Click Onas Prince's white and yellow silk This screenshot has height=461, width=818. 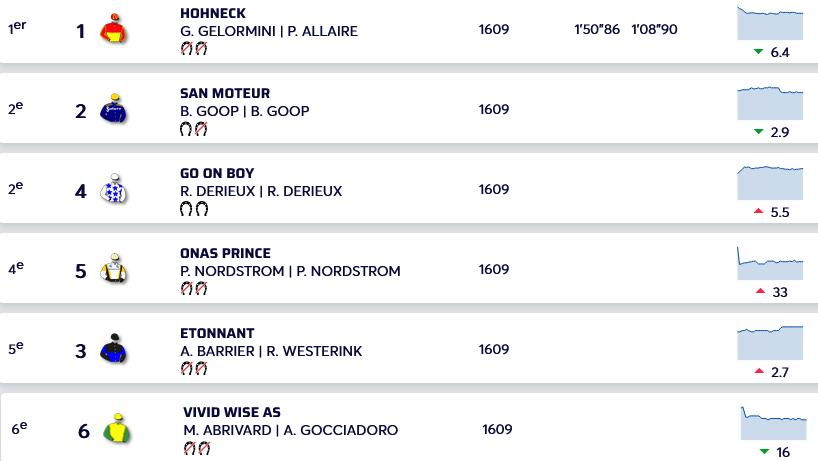pyautogui.click(x=113, y=268)
